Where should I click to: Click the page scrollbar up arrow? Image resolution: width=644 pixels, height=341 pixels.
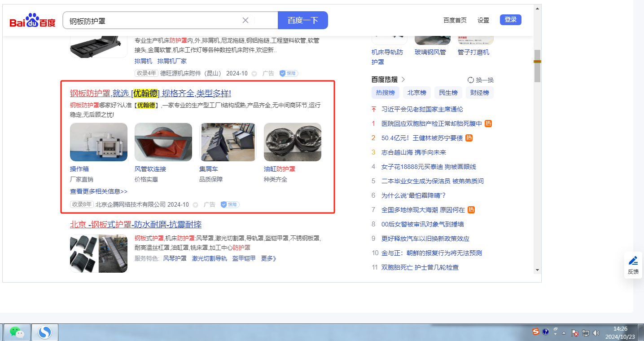(537, 8)
